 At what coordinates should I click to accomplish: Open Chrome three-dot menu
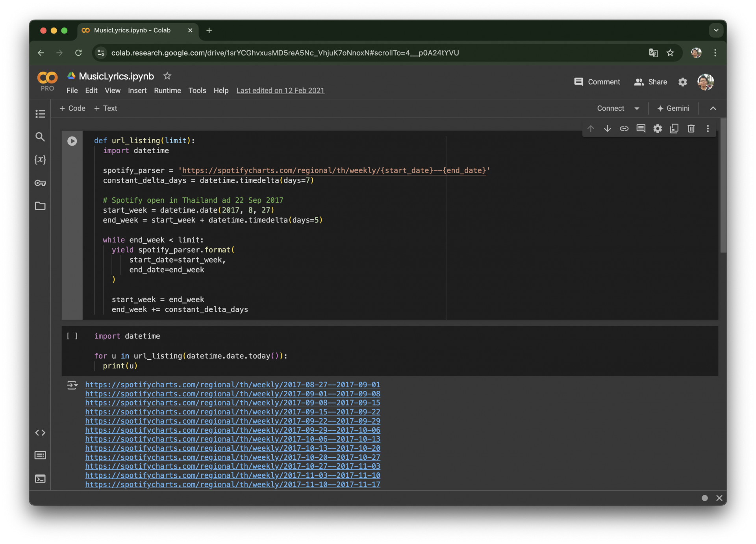[x=715, y=53]
